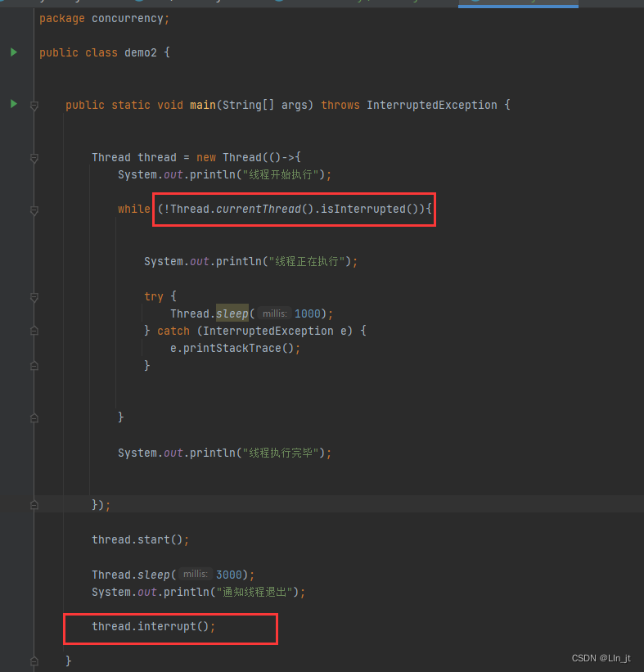Viewport: 644px width, 672px height.
Task: Click the 'new' keyword
Action: tap(206, 157)
